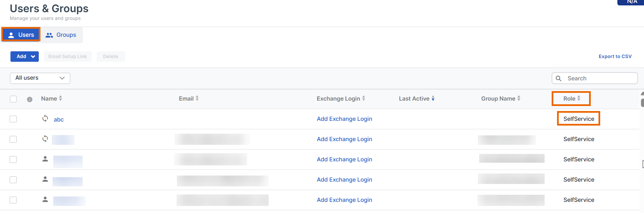Click the sync icon beside user abc

point(45,118)
